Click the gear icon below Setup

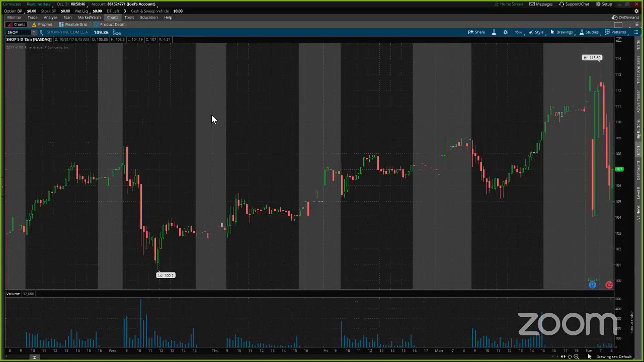[x=636, y=11]
